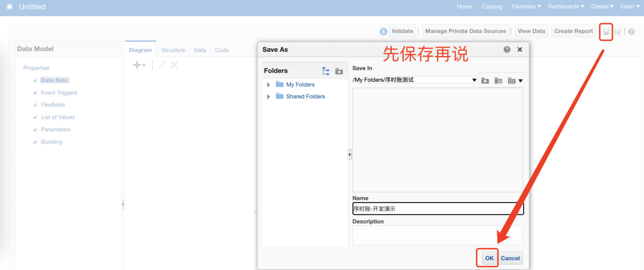Select Event Triggers node
Image resolution: width=644 pixels, height=270 pixels.
59,93
